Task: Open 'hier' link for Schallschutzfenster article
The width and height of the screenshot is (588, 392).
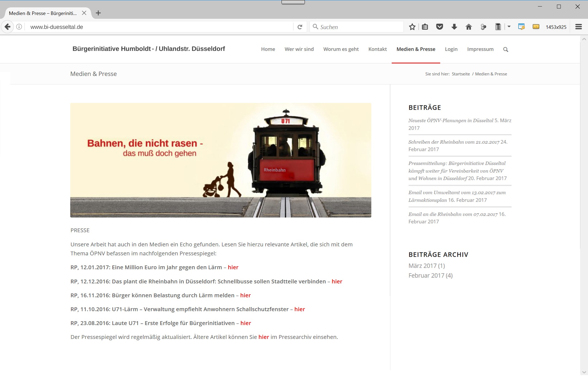Action: (299, 309)
